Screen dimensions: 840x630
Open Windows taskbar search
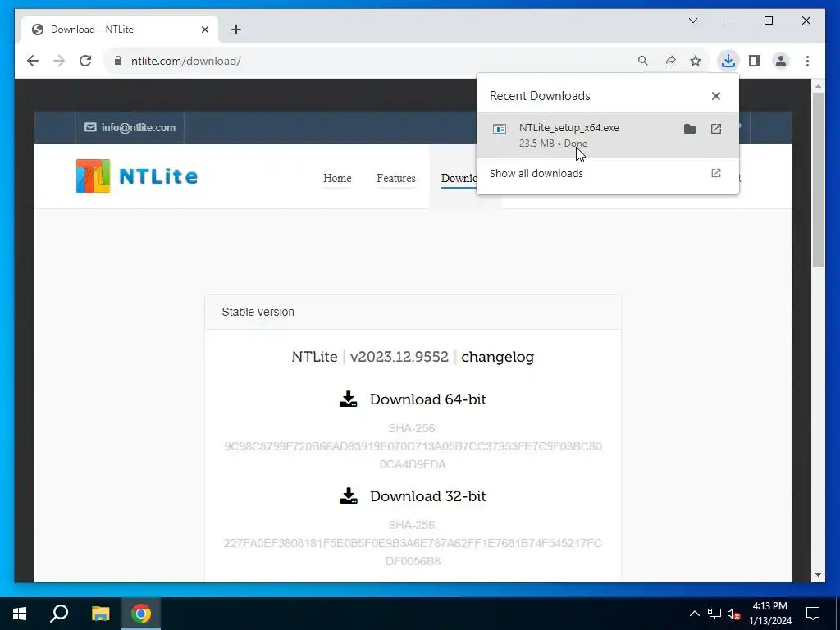click(59, 614)
